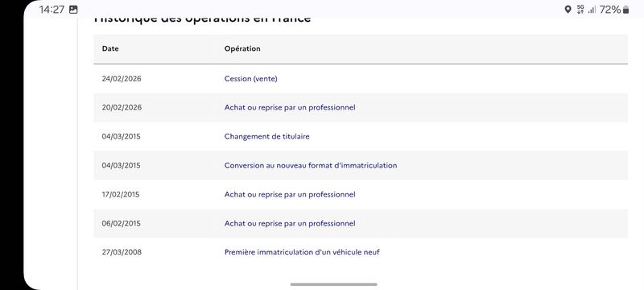644x290 pixels.
Task: Click the Opération column header
Action: [242, 48]
